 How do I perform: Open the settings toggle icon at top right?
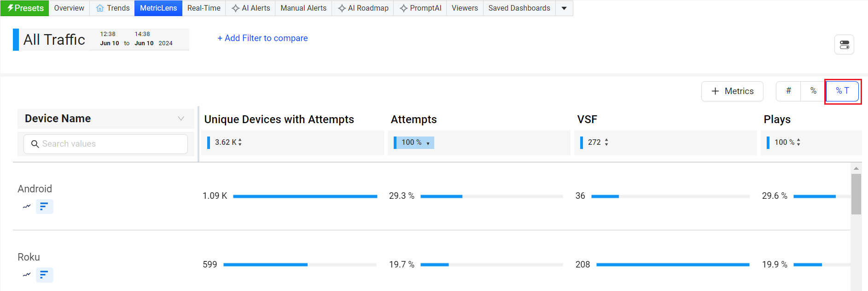coord(844,45)
